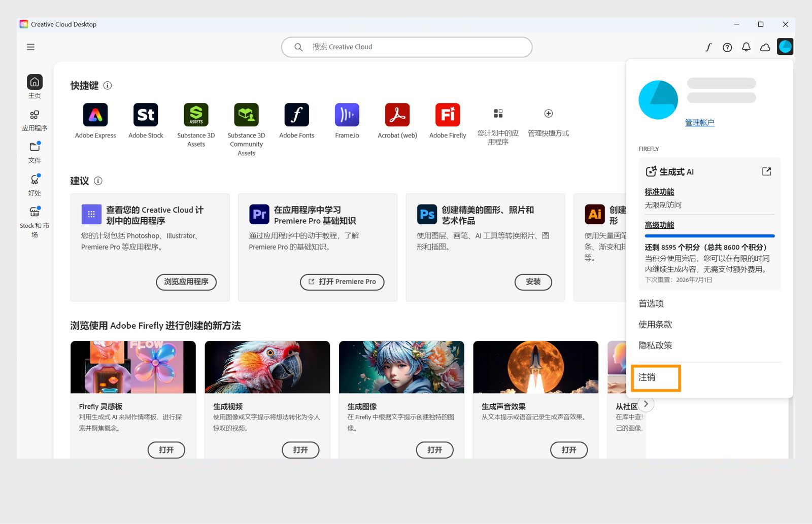Open Adobe Firefly shortcut icon
This screenshot has height=524, width=812.
[x=448, y=115]
